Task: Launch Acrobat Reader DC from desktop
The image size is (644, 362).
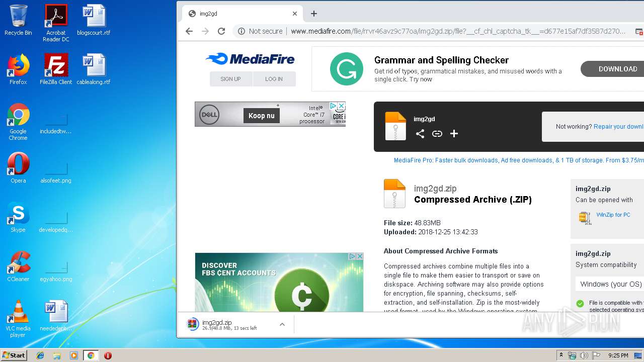Action: [x=56, y=23]
